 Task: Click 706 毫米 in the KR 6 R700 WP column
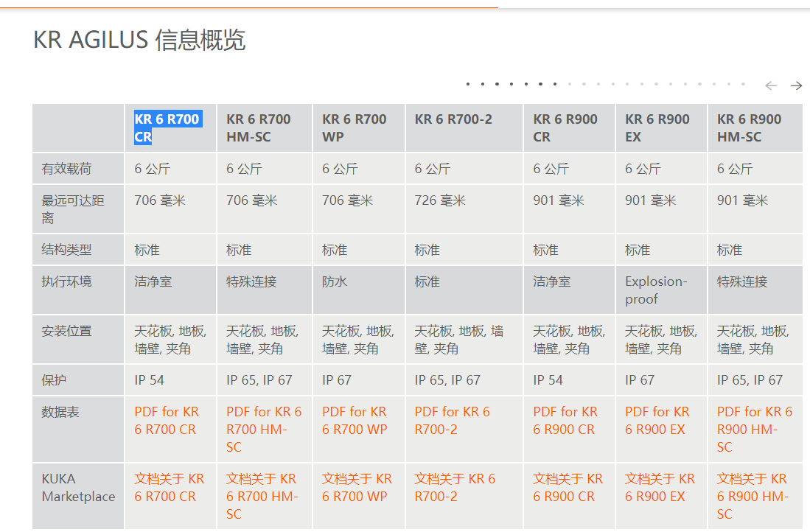347,200
